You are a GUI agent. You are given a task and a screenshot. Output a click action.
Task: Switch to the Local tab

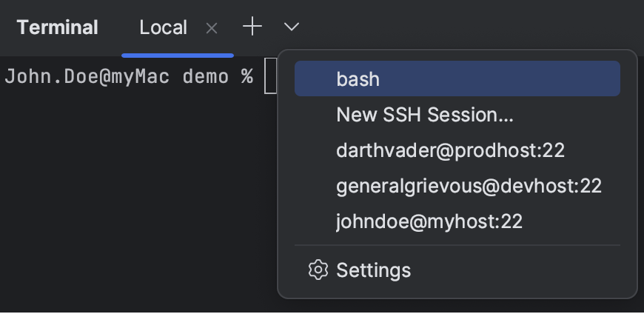pos(163,28)
